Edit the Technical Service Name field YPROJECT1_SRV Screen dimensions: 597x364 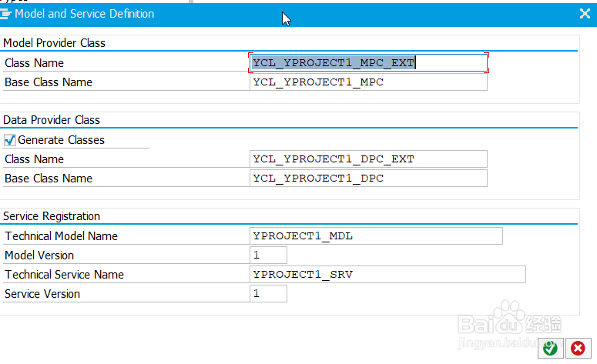tap(387, 275)
